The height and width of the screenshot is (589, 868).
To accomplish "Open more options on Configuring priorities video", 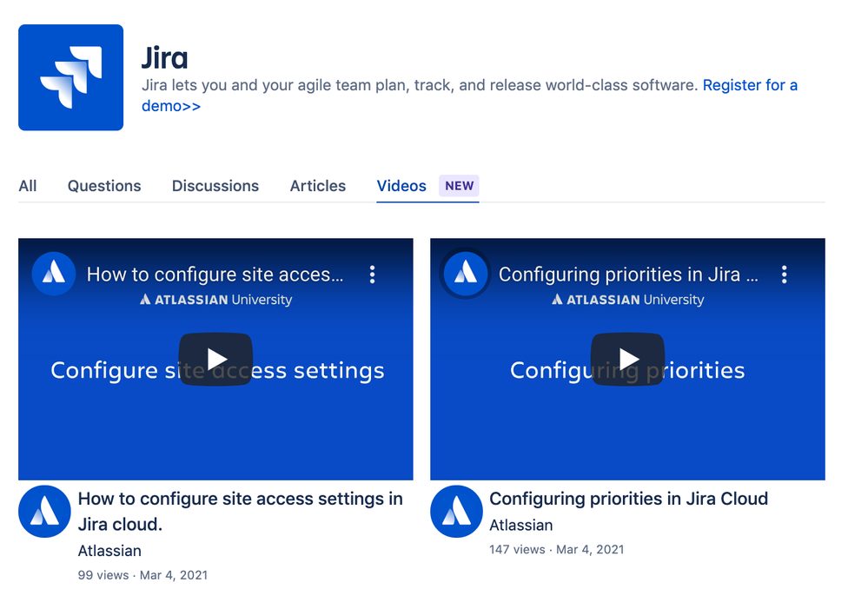I will click(785, 275).
